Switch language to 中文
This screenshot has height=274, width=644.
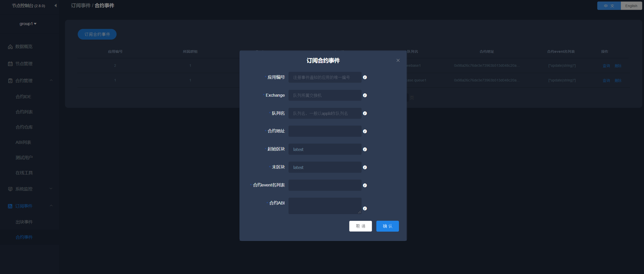(609, 6)
